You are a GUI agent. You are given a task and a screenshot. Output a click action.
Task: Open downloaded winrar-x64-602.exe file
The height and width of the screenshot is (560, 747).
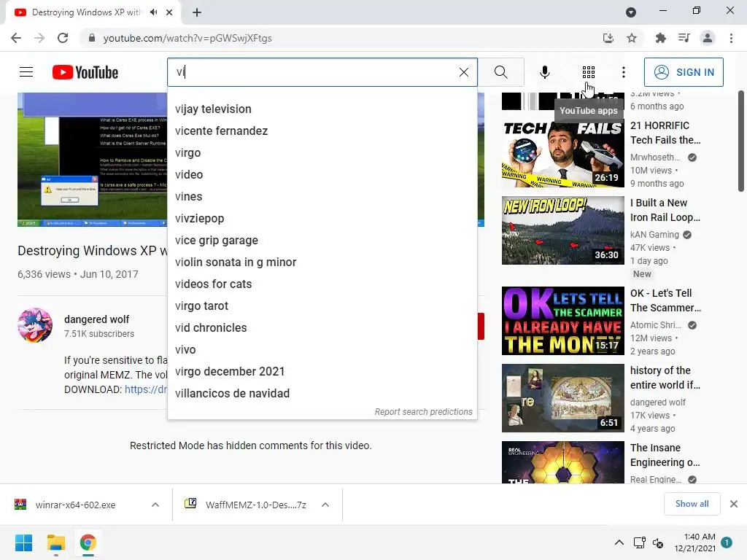[x=75, y=505]
